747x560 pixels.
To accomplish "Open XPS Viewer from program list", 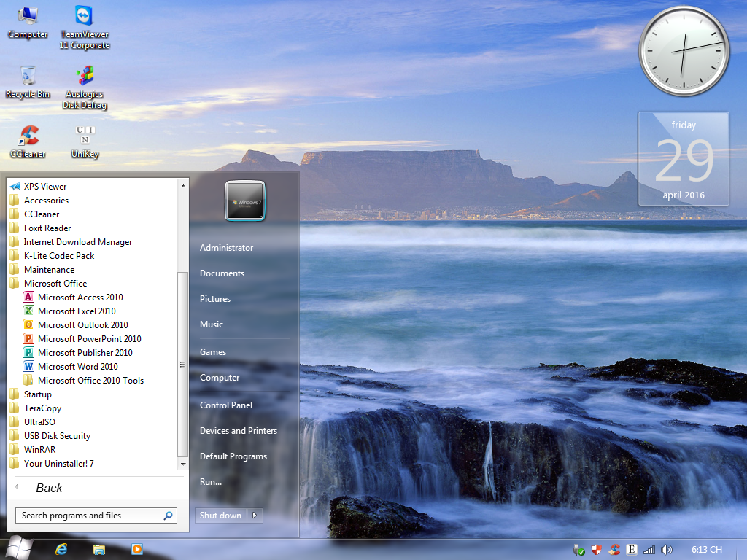I will [44, 186].
